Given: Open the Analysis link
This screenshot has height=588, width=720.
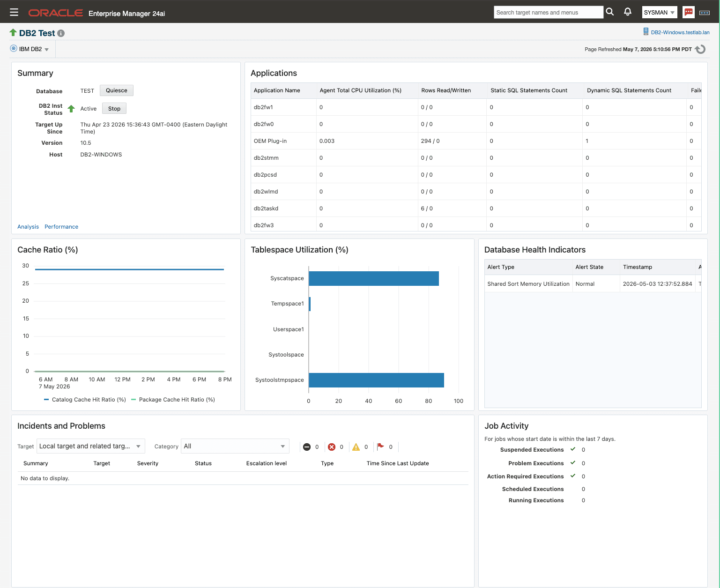Looking at the screenshot, I should (28, 227).
